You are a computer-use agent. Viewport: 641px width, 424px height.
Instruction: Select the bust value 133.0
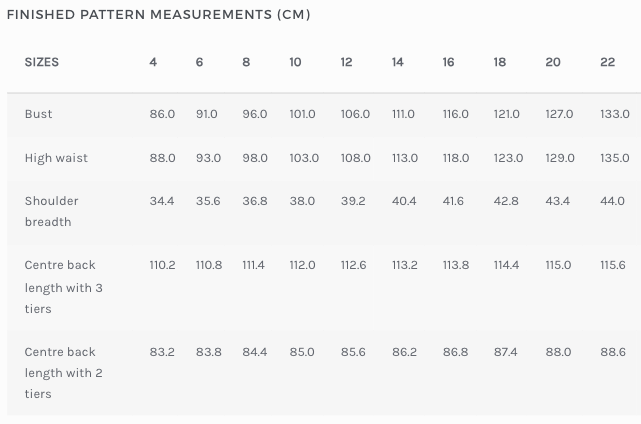615,114
